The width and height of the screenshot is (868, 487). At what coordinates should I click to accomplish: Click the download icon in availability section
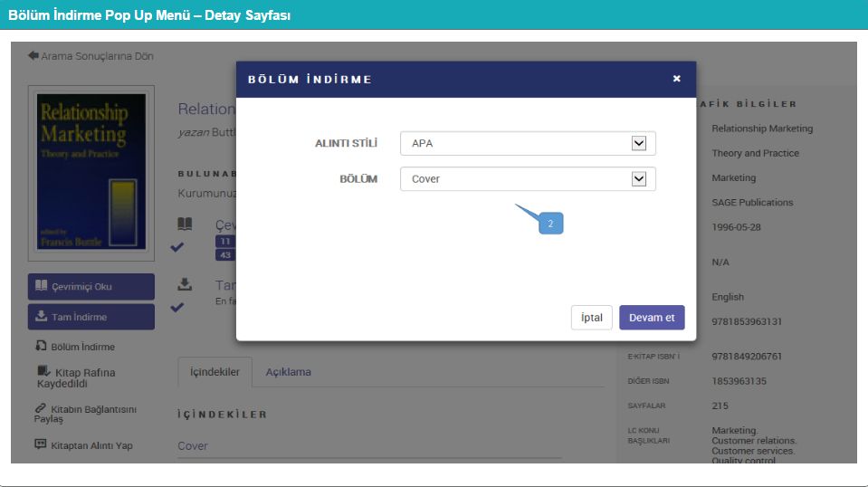click(185, 284)
